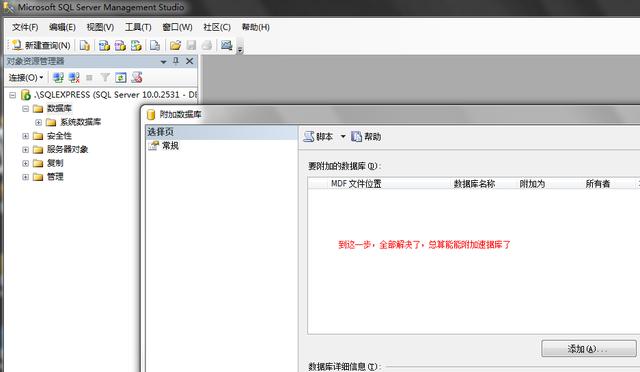Select the 复制 folder
The width and height of the screenshot is (640, 372).
point(55,163)
